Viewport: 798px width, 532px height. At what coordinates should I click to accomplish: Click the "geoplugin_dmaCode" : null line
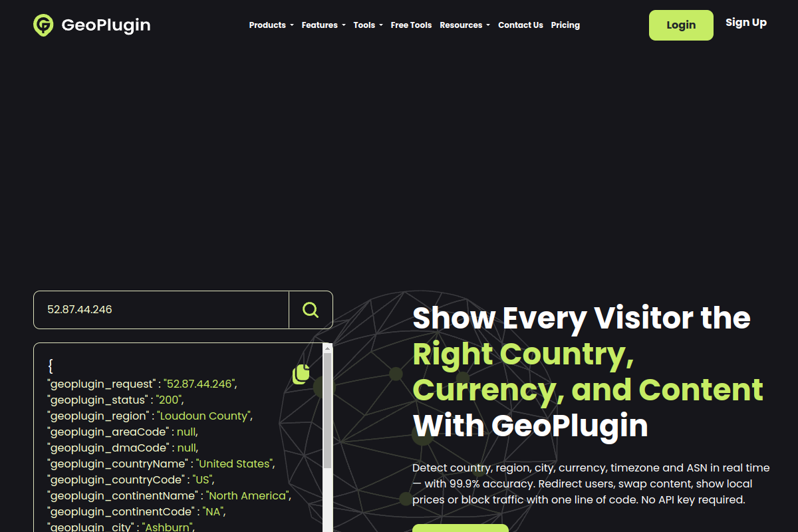[122, 448]
